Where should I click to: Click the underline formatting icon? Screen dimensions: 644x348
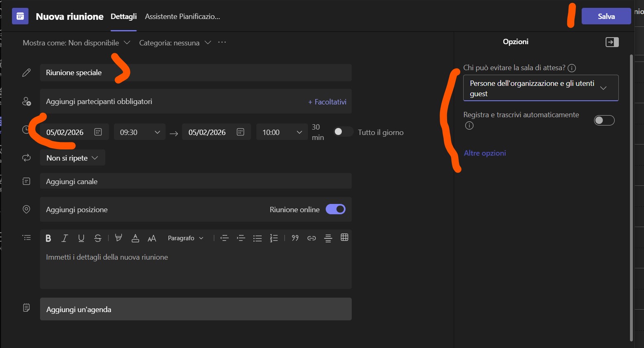coord(81,238)
